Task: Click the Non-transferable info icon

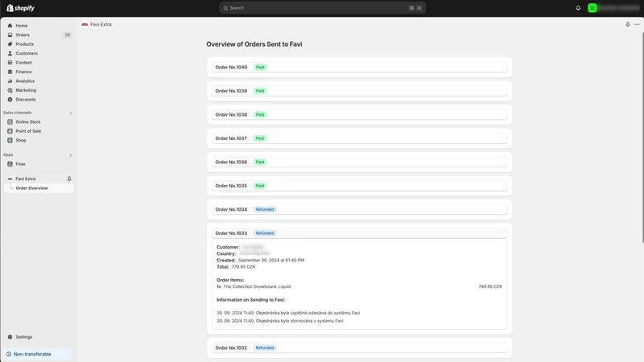Action: tap(9, 354)
